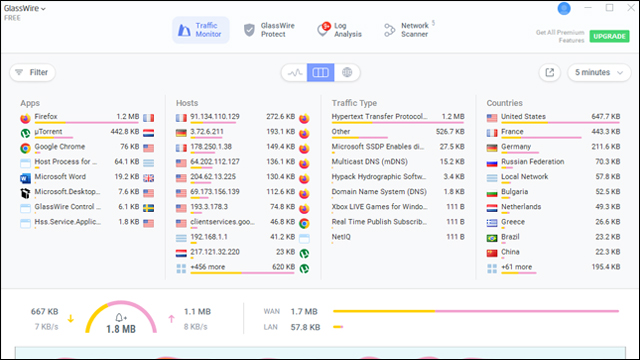The height and width of the screenshot is (360, 640).
Task: Click the alert bell in usage gauge
Action: (x=120, y=318)
